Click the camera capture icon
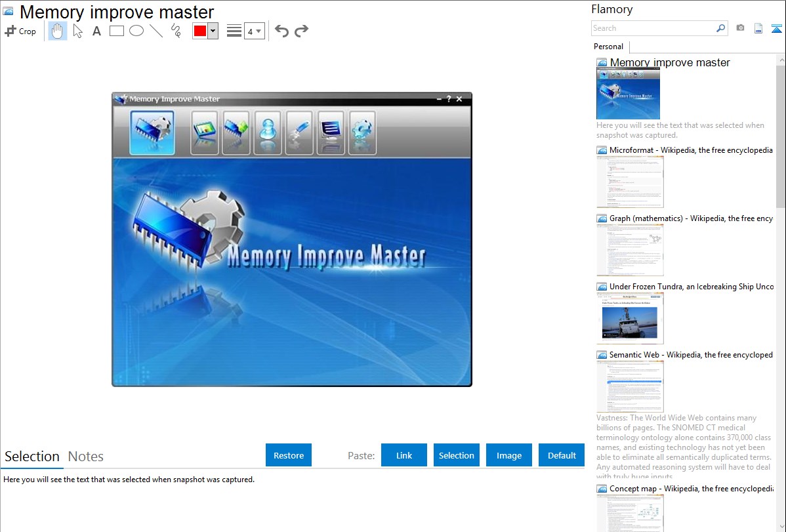Viewport: 786px width, 532px height. [x=740, y=28]
